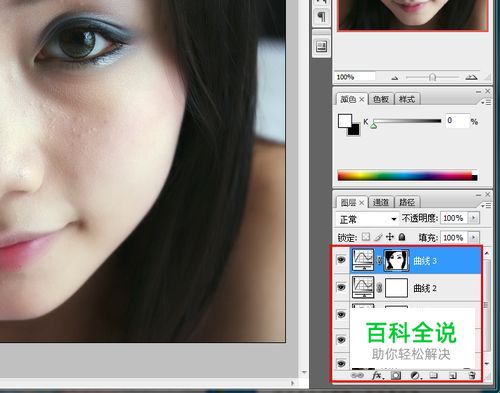Click the navigator zoom in mountain icon
This screenshot has width=500, height=393.
pyautogui.click(x=471, y=77)
